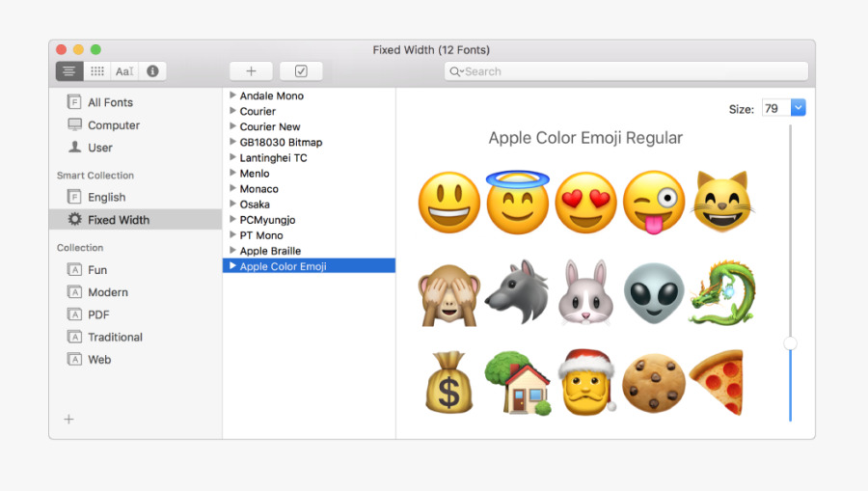868x491 pixels.
Task: Click the money bag emoji
Action: coord(448,383)
